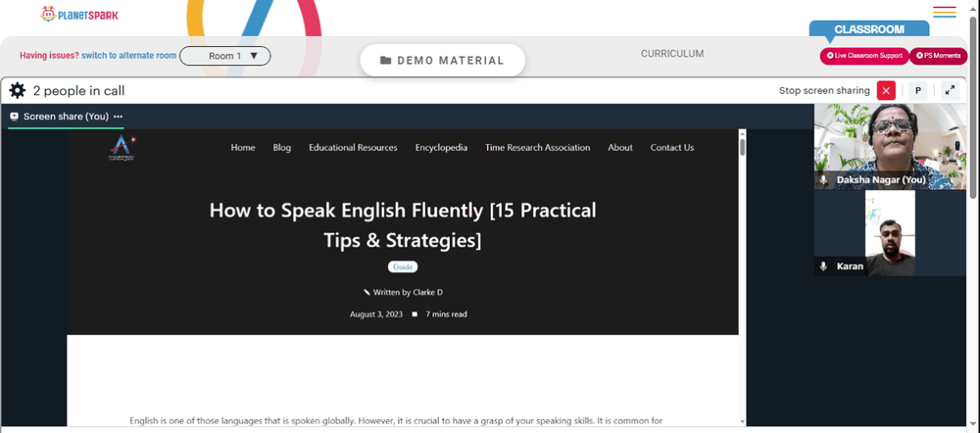The height and width of the screenshot is (433, 980).
Task: Open the call settings gear icon
Action: tap(18, 90)
